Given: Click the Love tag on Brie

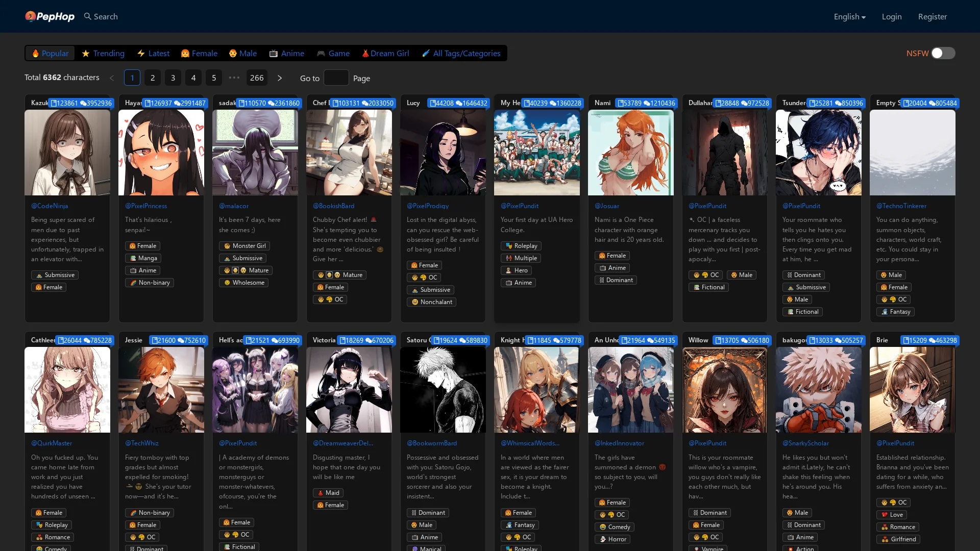Looking at the screenshot, I should (892, 515).
